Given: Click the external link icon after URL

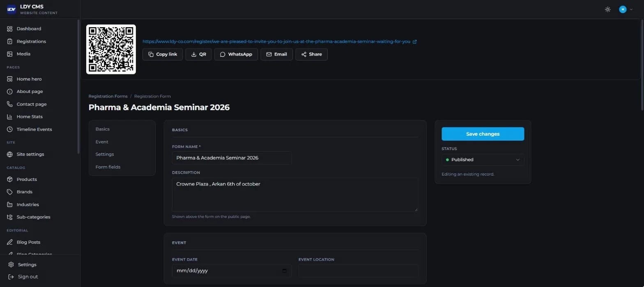Looking at the screenshot, I should coord(415,42).
